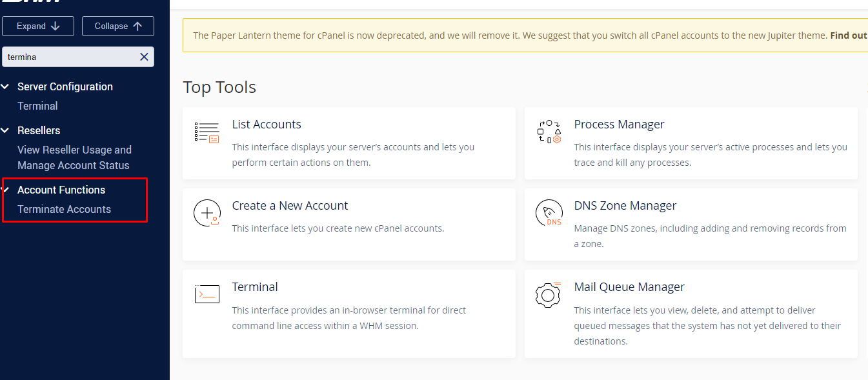Viewport: 868px width, 380px height.
Task: Open the DNS Zone Manager icon
Action: 549,213
